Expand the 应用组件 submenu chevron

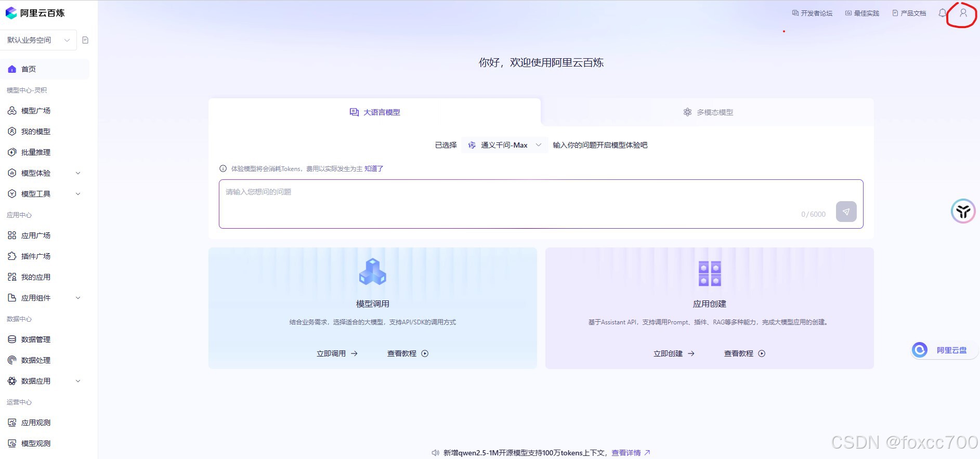click(x=78, y=298)
